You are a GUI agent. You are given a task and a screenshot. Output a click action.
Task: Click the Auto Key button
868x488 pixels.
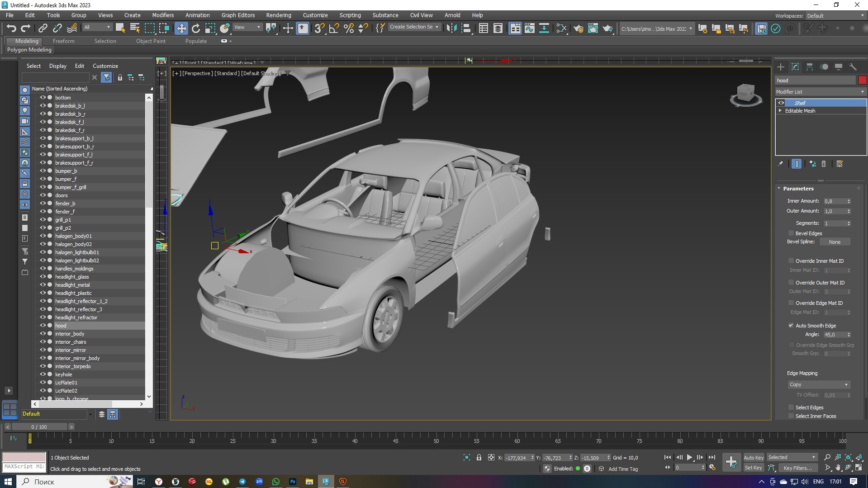click(x=753, y=458)
